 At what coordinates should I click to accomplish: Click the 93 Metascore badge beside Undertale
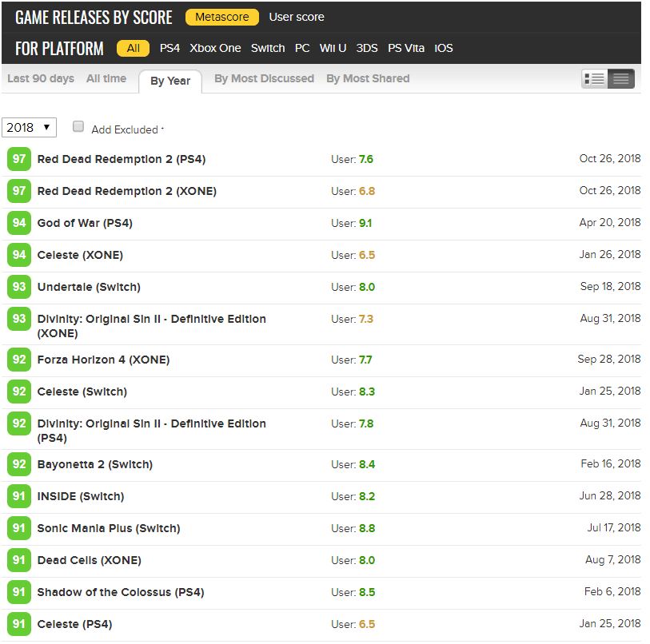click(18, 287)
